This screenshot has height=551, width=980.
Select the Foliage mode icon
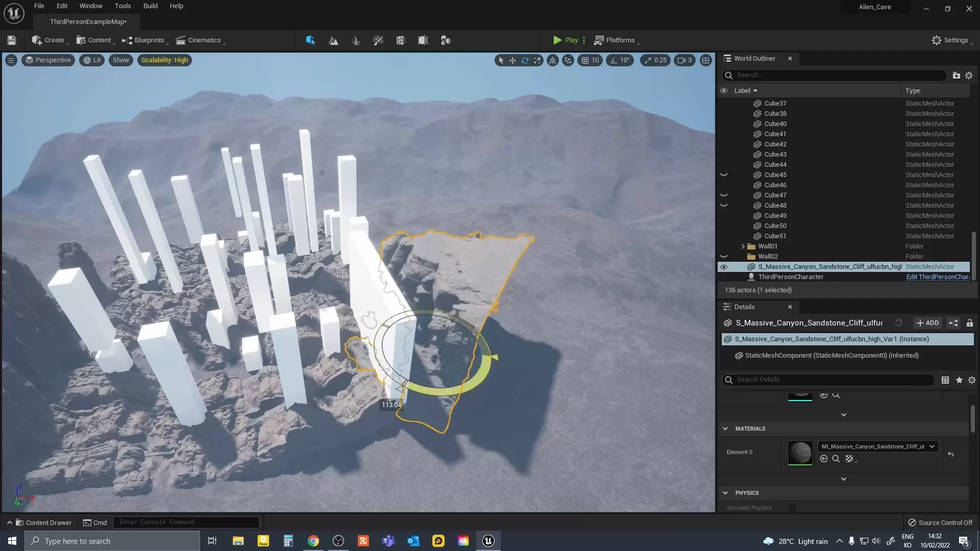[x=356, y=40]
